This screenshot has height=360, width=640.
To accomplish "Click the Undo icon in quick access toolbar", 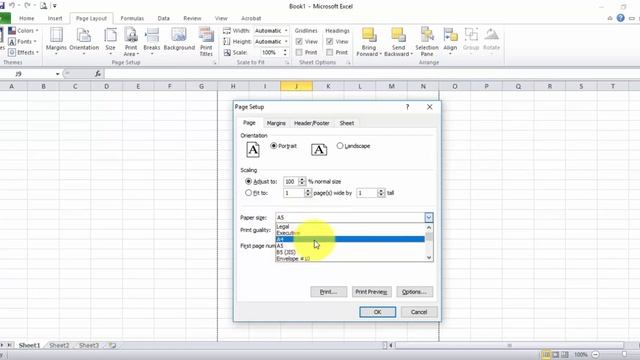I will point(12,6).
